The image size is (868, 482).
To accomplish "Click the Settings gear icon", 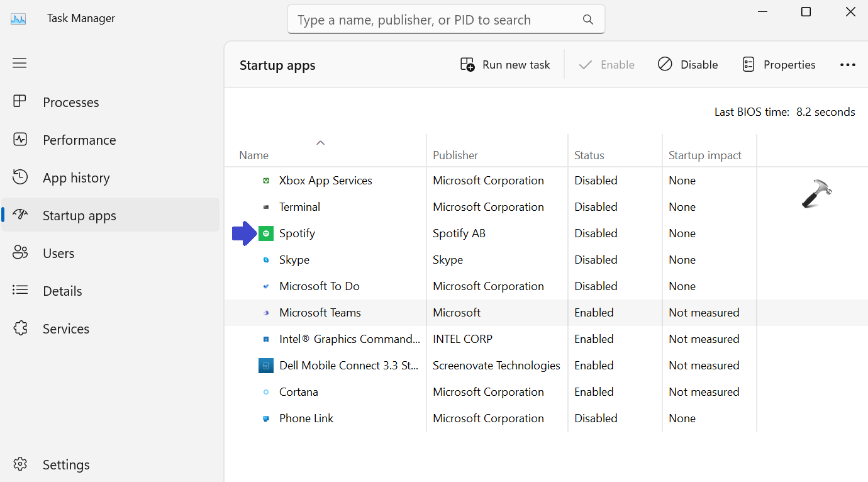I will coord(20,464).
